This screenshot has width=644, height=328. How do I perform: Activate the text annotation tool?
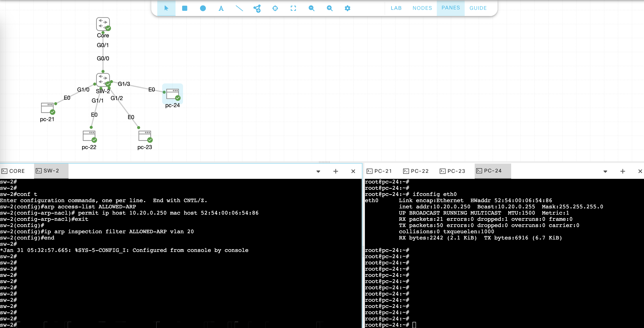tap(221, 8)
